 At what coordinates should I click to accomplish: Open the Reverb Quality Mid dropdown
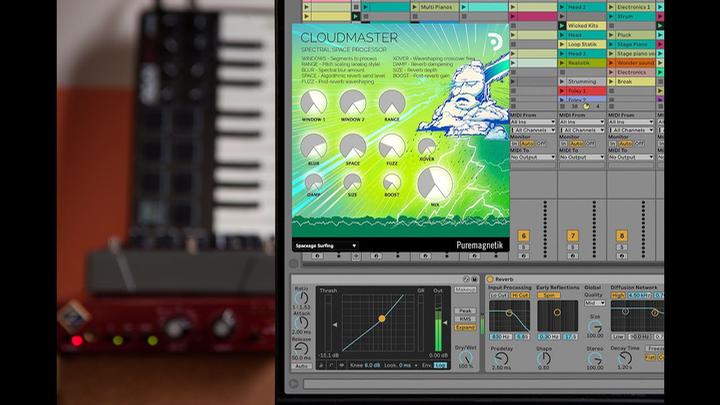click(595, 303)
